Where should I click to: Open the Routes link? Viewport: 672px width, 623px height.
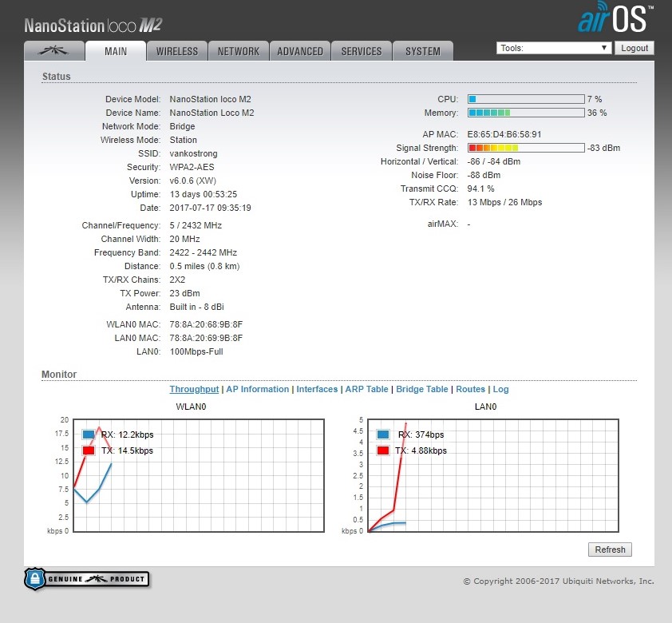click(471, 389)
